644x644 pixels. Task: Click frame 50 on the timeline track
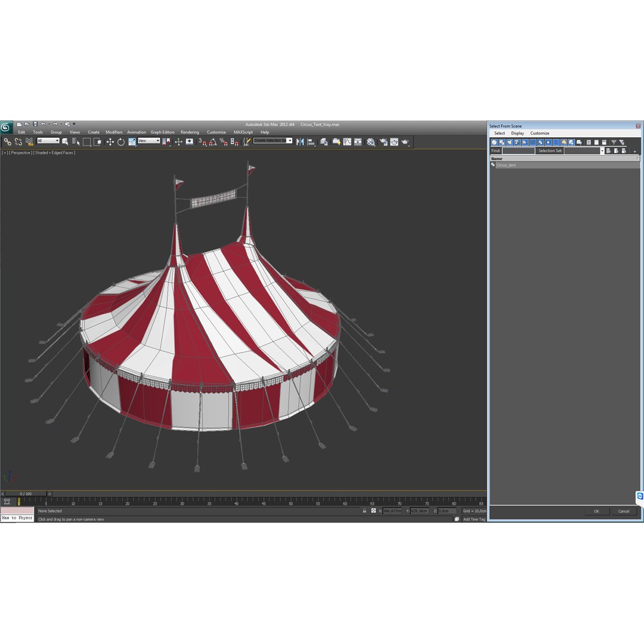(x=291, y=501)
